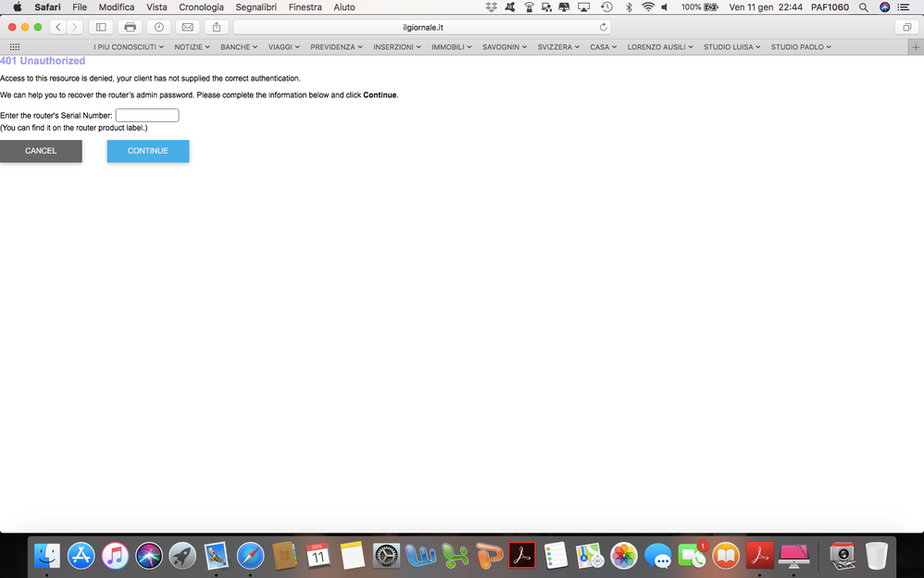Open Messages from the Dock
Screen dimensions: 924x578
click(x=658, y=556)
